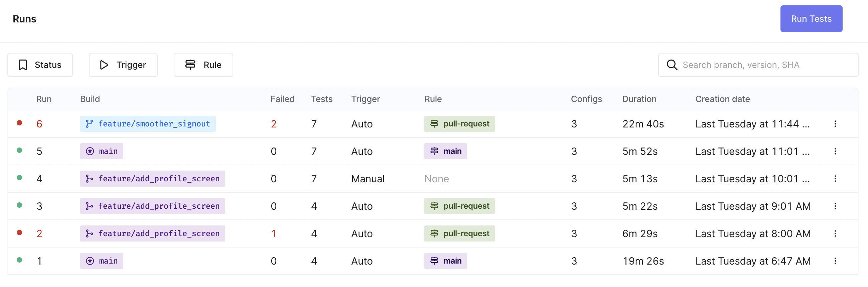Open three-dot menu for run 1
The image size is (868, 287).
[x=835, y=261]
